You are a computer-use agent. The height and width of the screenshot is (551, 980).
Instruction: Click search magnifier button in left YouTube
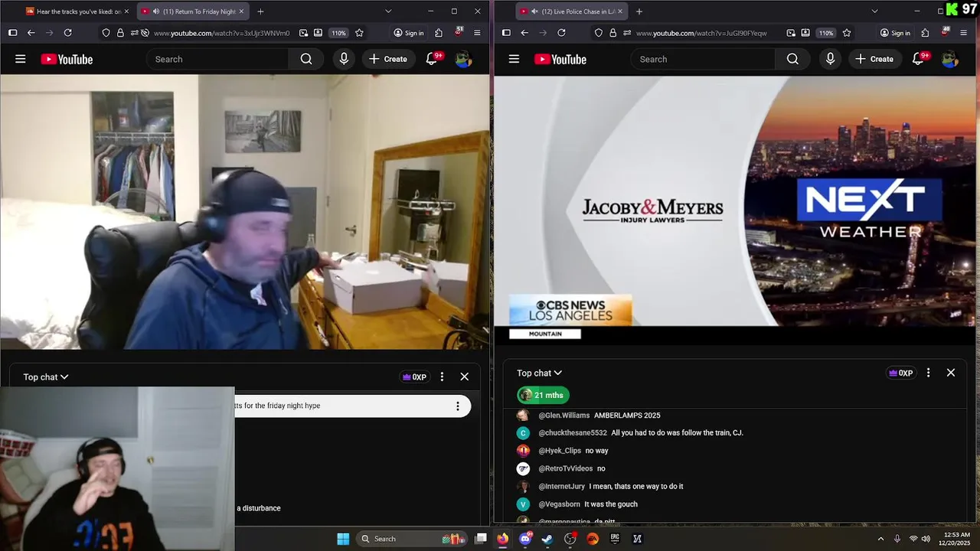(306, 59)
